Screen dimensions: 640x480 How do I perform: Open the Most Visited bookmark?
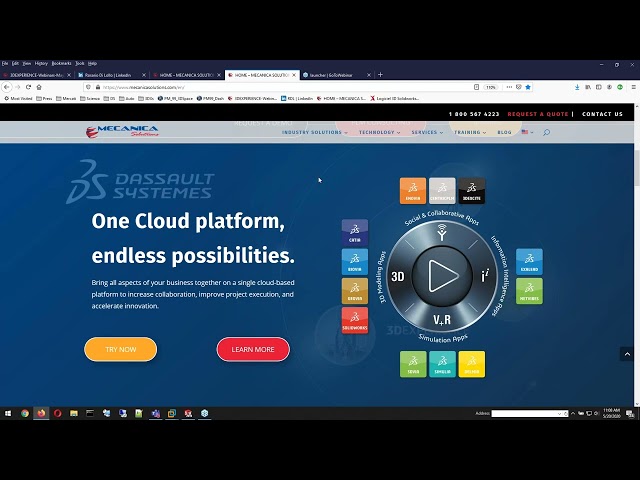tap(18, 98)
